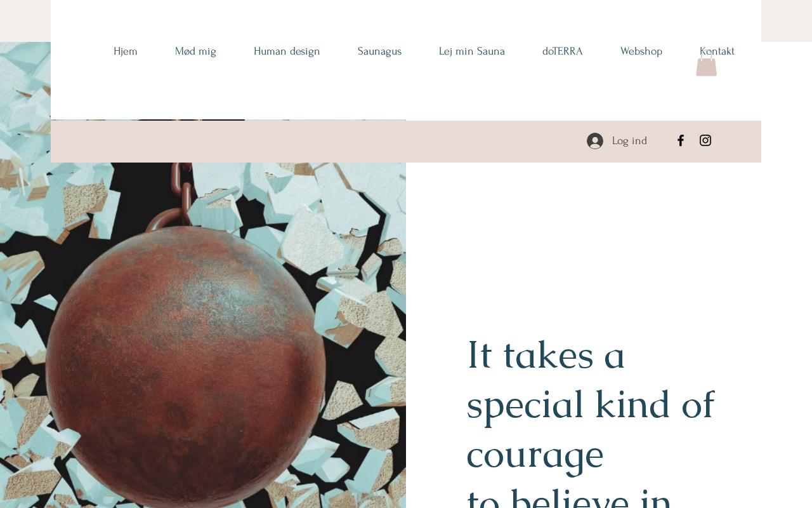
Task: Open the Mød mig menu item
Action: [x=195, y=51]
